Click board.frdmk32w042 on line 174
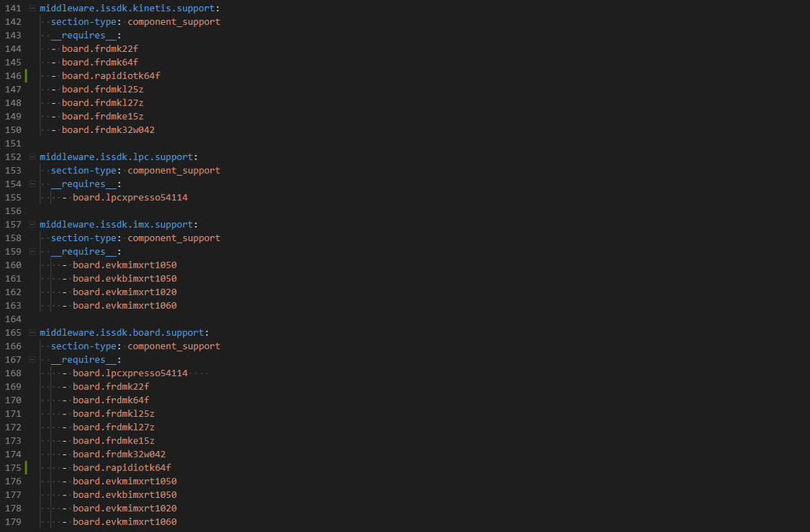The height and width of the screenshot is (532, 810). [x=119, y=454]
